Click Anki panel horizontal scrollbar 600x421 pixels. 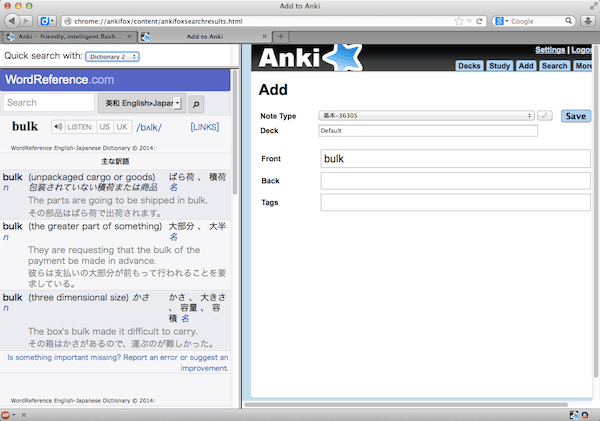pyautogui.click(x=406, y=404)
